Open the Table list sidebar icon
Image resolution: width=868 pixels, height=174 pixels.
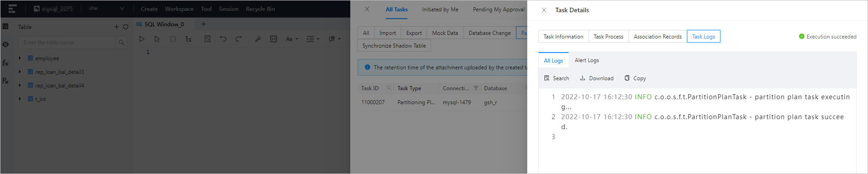pos(5,26)
